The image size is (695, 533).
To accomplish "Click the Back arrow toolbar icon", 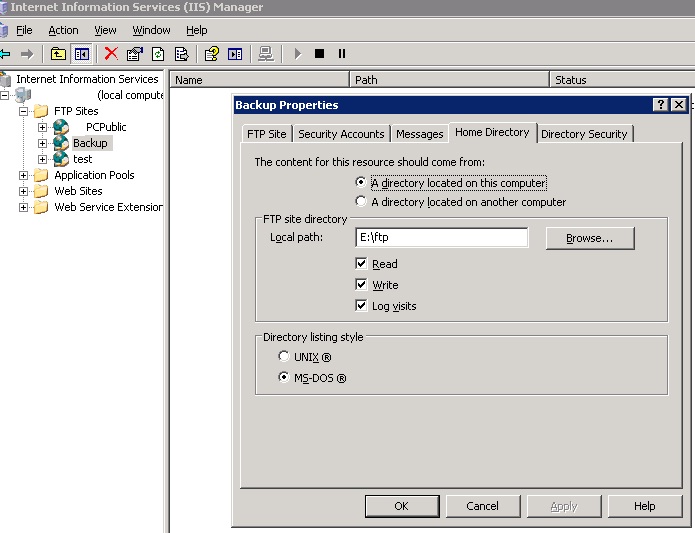I will [x=5, y=54].
